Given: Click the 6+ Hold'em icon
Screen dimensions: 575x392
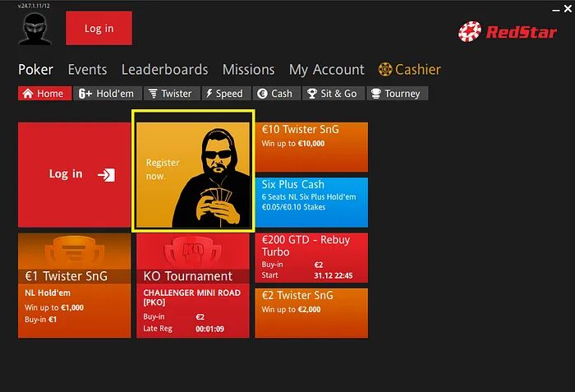Looking at the screenshot, I should (85, 94).
